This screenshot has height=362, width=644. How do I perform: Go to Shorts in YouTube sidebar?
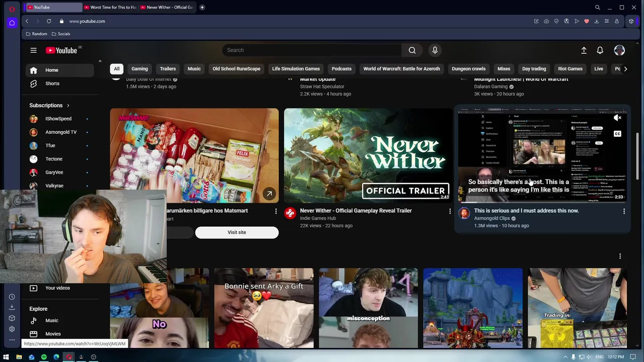(x=59, y=83)
